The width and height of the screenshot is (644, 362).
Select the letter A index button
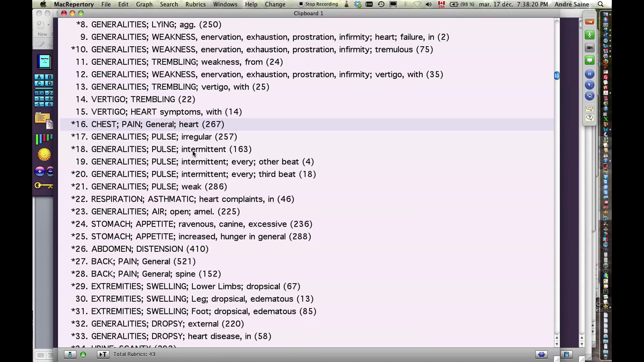(39, 77)
